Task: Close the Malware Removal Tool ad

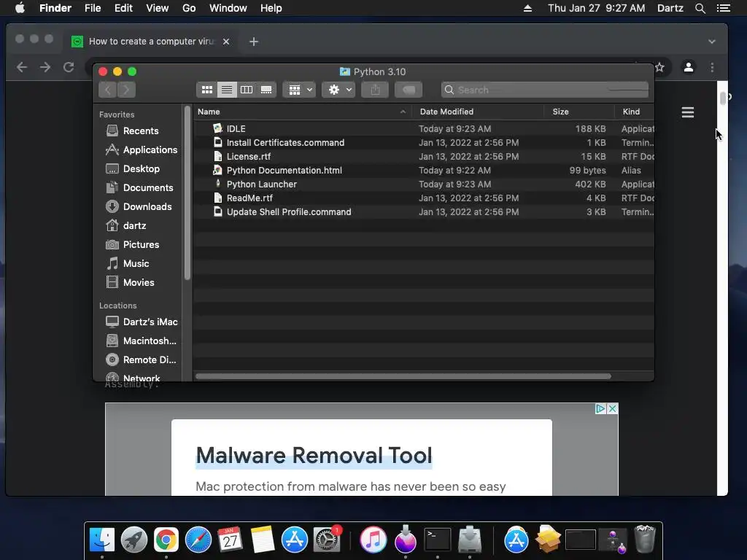Action: (x=613, y=408)
